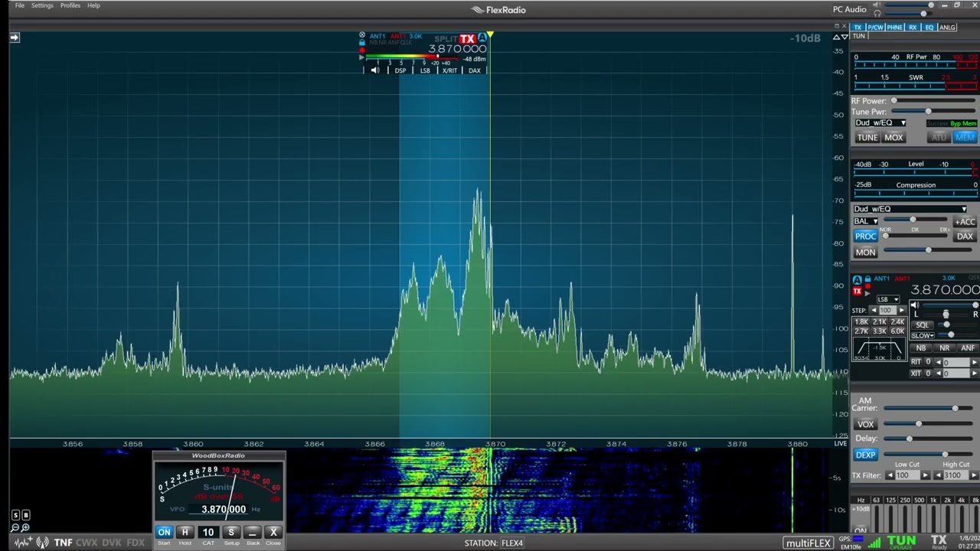The height and width of the screenshot is (551, 980).
Task: Click the antenna broadcast icon in bottom bar
Action: point(42,543)
